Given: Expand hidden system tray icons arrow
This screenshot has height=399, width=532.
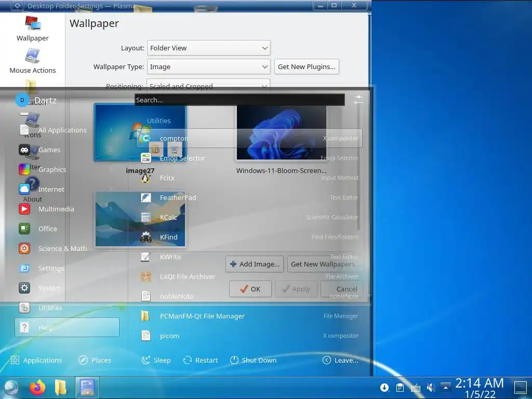Looking at the screenshot, I should (446, 388).
